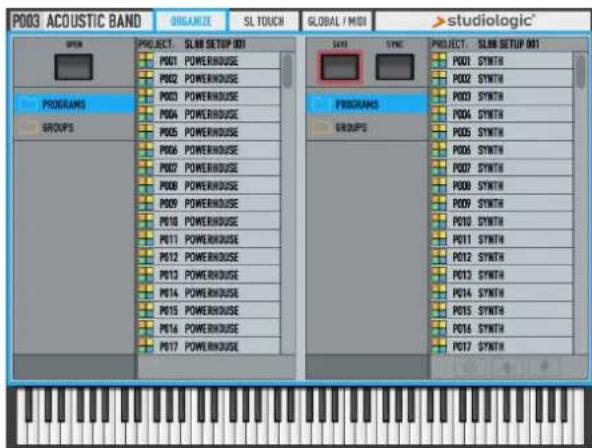Select GROUPS folder in the left panel
Screen dimensions: 592x448
[74, 128]
